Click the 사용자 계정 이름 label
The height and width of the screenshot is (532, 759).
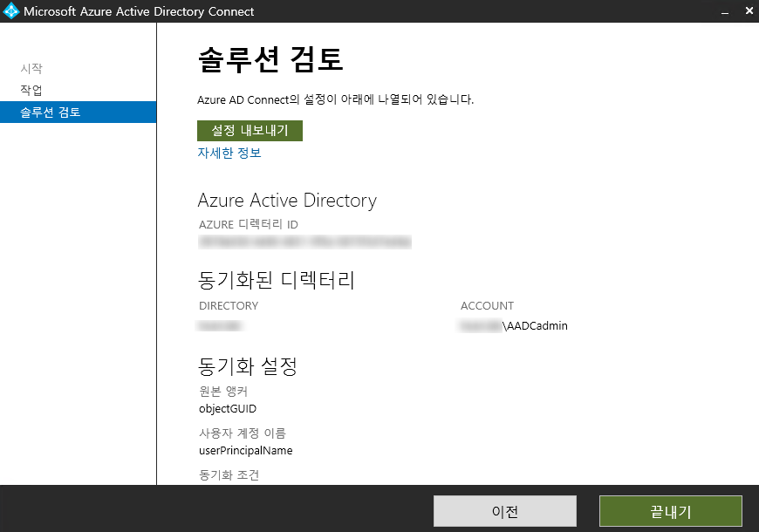(243, 433)
